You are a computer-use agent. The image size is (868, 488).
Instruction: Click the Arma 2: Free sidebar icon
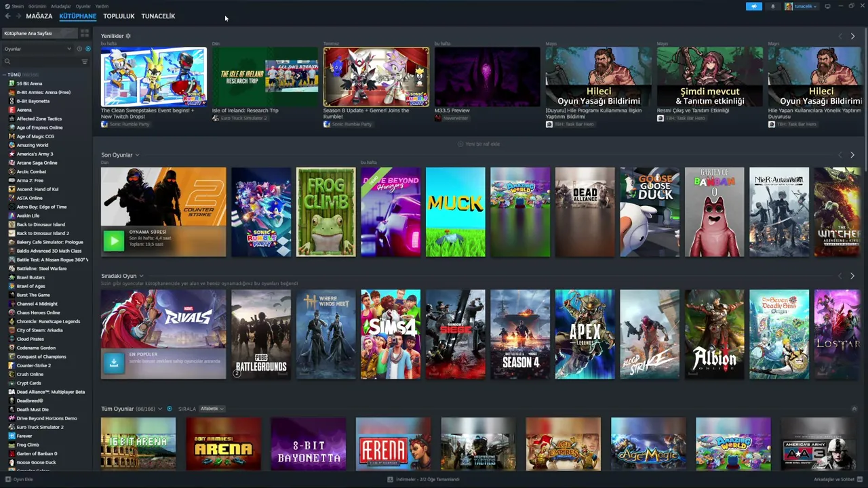pyautogui.click(x=12, y=180)
